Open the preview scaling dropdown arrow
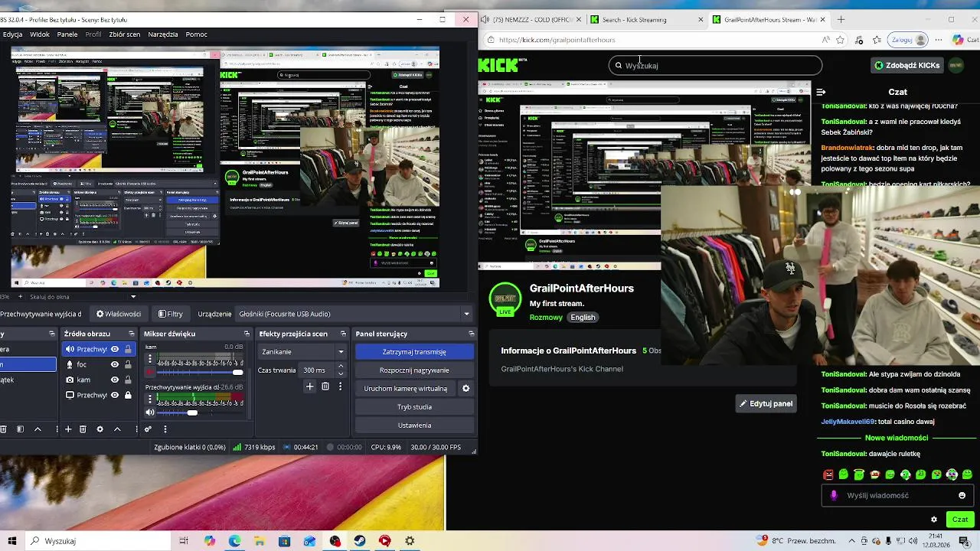This screenshot has height=551, width=980. point(133,297)
